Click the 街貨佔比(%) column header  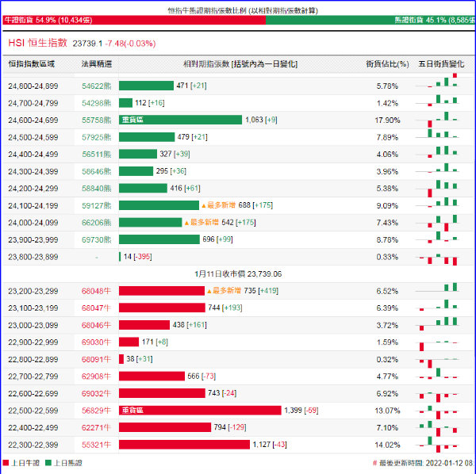click(387, 64)
